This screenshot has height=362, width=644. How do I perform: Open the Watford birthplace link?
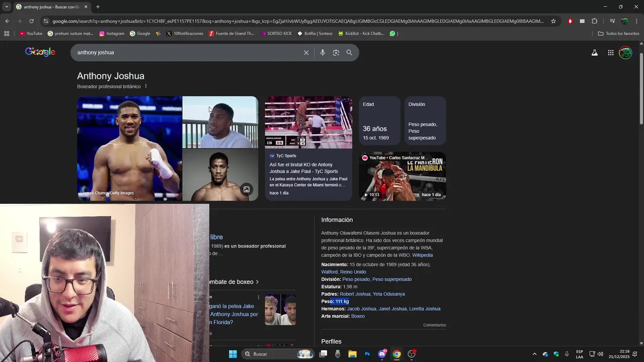click(330, 272)
